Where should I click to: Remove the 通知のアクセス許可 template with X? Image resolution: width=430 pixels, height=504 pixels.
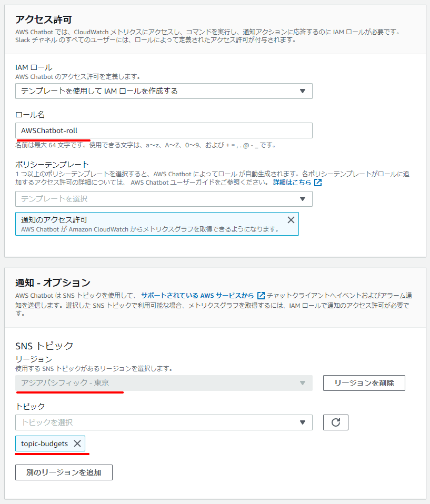coord(291,220)
